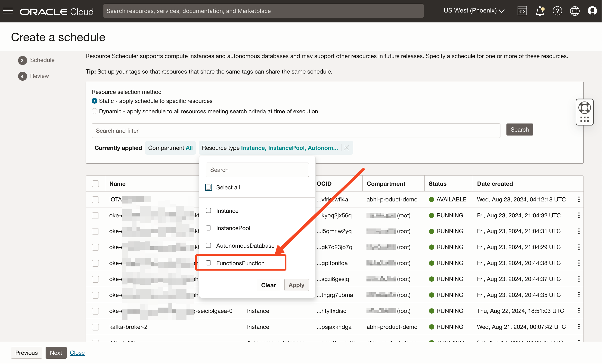Click the Apply button in filter popup
Screen dimensions: 602x364
coord(296,285)
